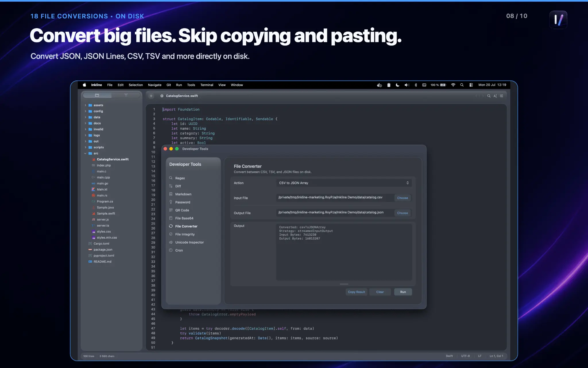This screenshot has width=588, height=368.
Task: Switch sidebar to Git branch view
Action: coord(126,95)
